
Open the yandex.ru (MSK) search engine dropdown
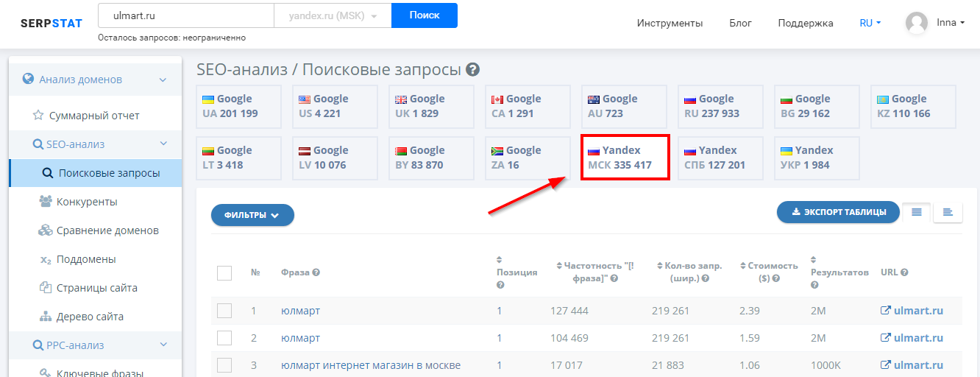333,15
